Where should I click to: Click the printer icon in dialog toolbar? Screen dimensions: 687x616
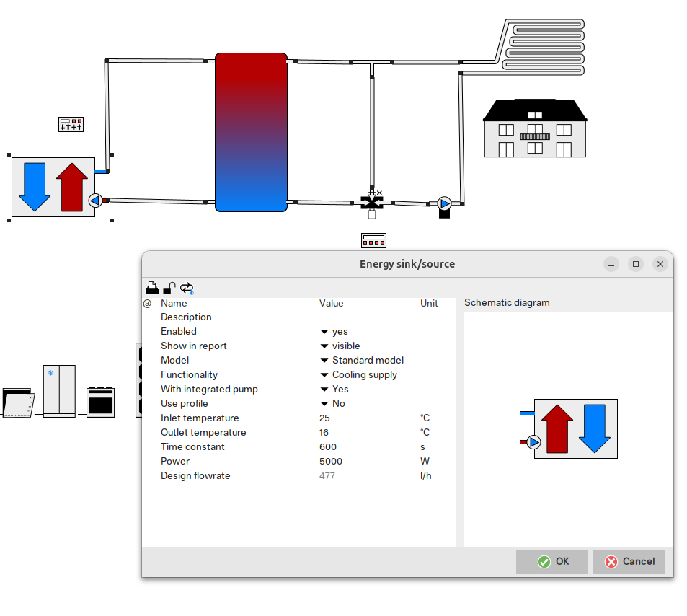point(151,288)
